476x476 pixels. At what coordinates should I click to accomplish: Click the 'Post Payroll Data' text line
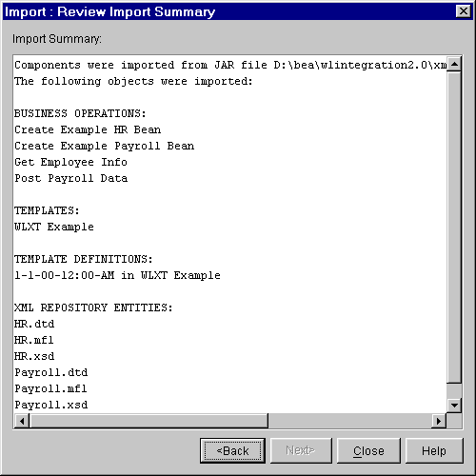coord(71,178)
